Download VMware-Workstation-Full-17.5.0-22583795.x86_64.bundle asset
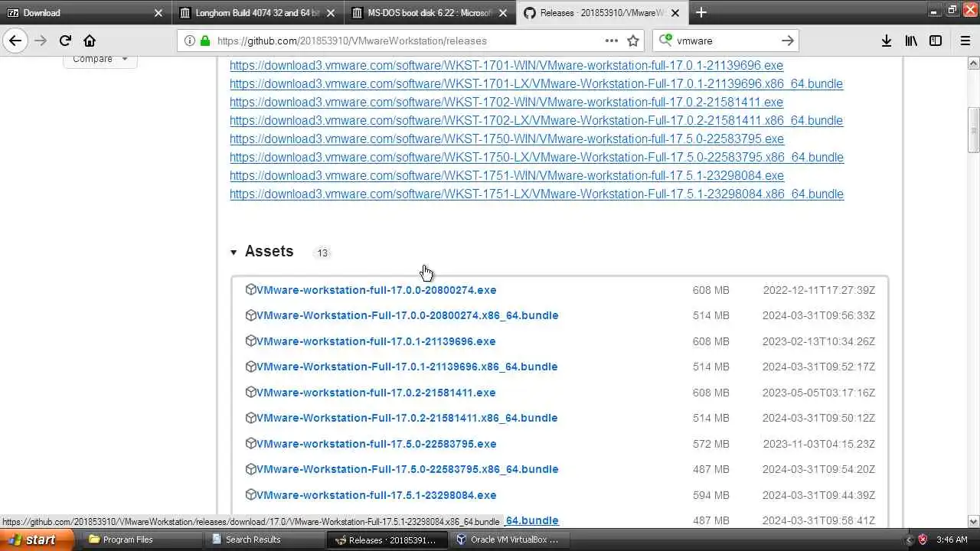The image size is (980, 551). [407, 469]
